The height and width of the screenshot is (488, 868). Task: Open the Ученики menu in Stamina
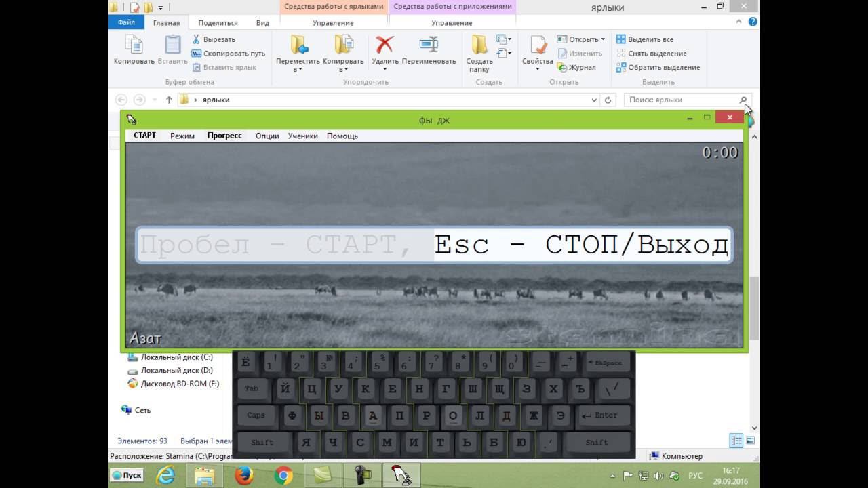tap(302, 136)
